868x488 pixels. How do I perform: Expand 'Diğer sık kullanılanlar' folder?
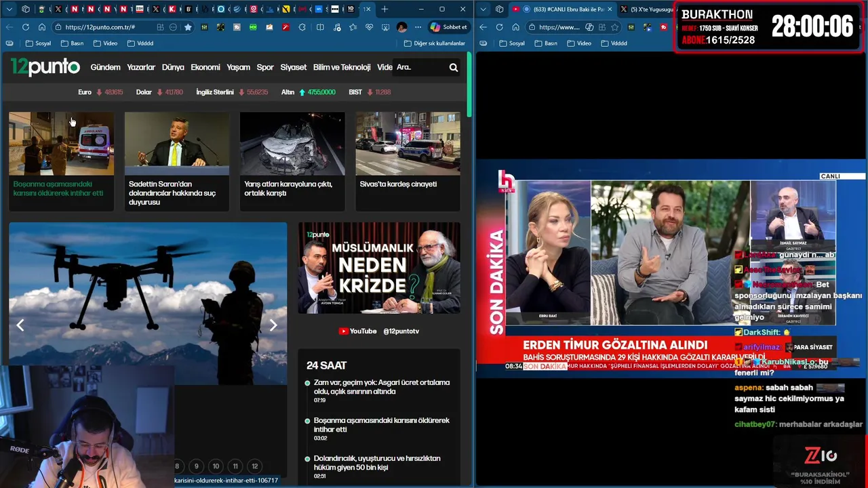point(435,43)
